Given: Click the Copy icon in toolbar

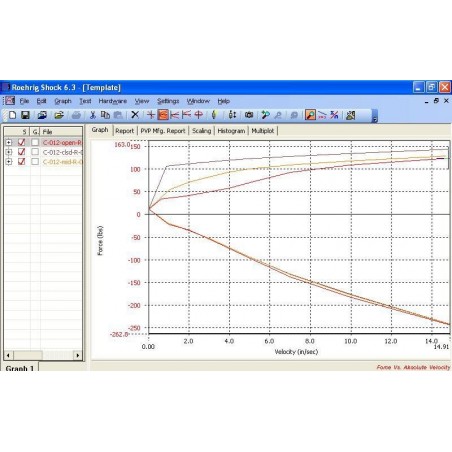Looking at the screenshot, I should 105,115.
